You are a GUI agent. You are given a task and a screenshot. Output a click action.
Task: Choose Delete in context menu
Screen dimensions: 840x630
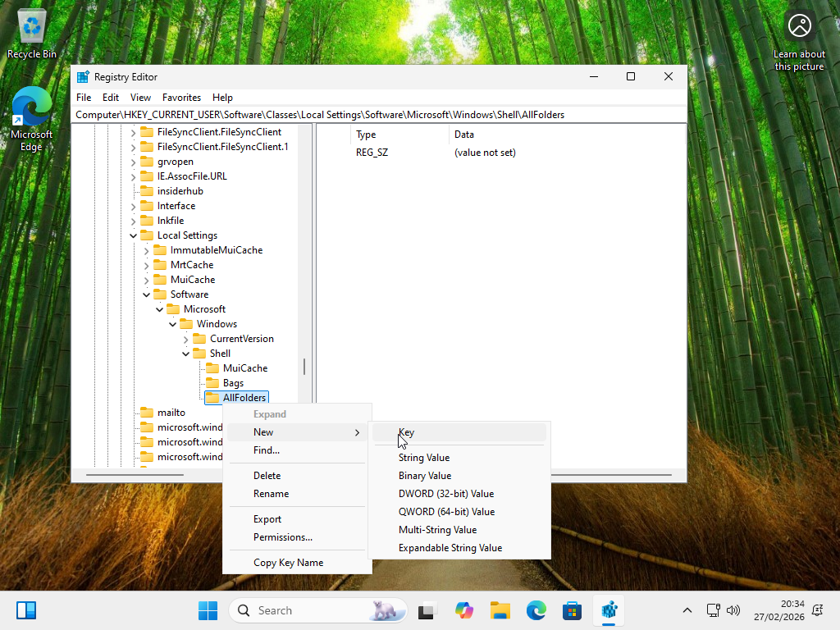[297, 476]
